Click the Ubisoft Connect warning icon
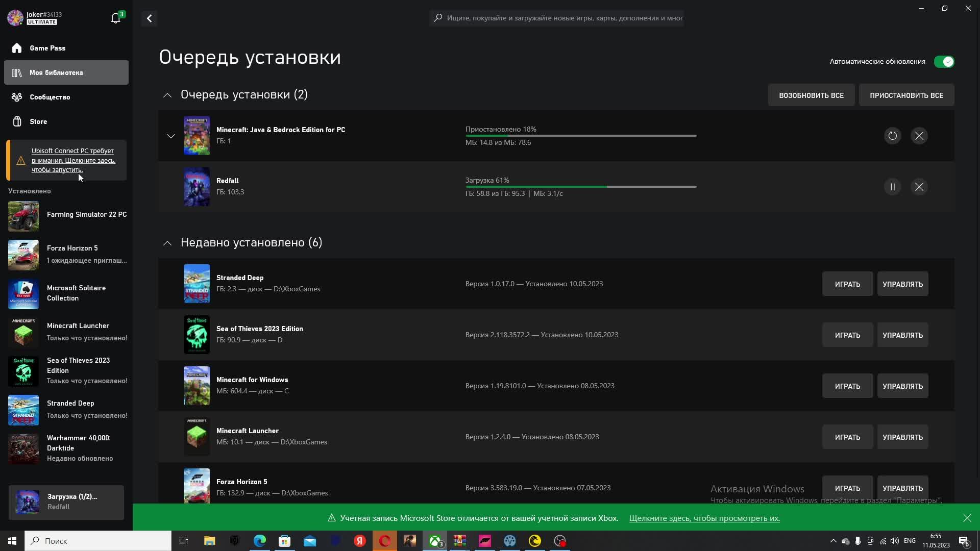The height and width of the screenshot is (551, 980). pyautogui.click(x=21, y=161)
